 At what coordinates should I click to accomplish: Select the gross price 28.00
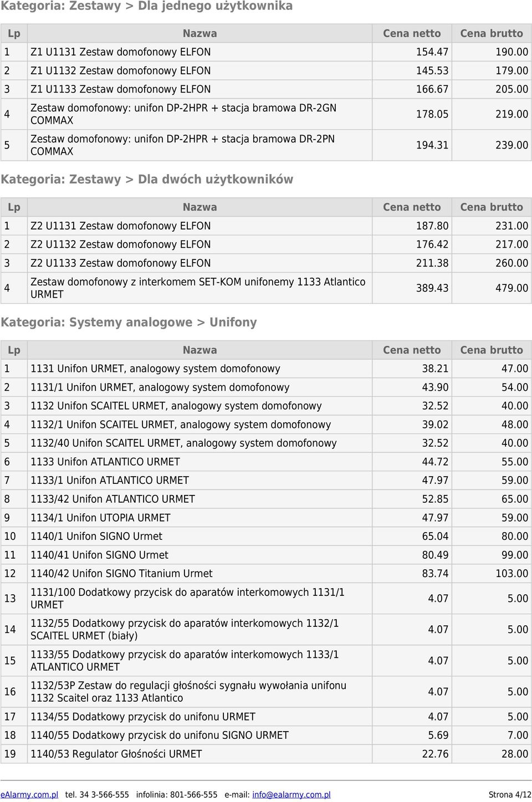(x=515, y=754)
